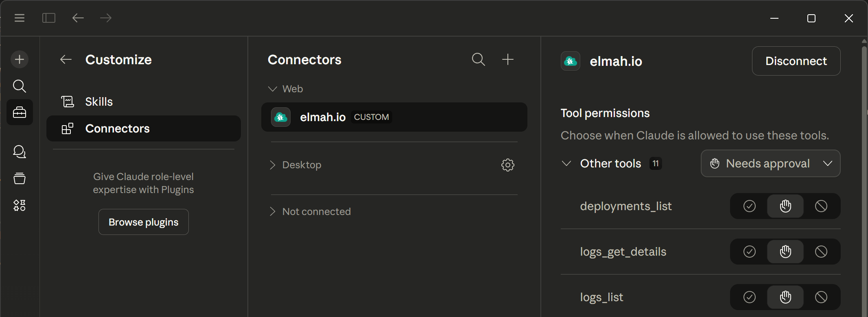Open the Needs approval dropdown
The height and width of the screenshot is (317, 868).
(x=770, y=163)
